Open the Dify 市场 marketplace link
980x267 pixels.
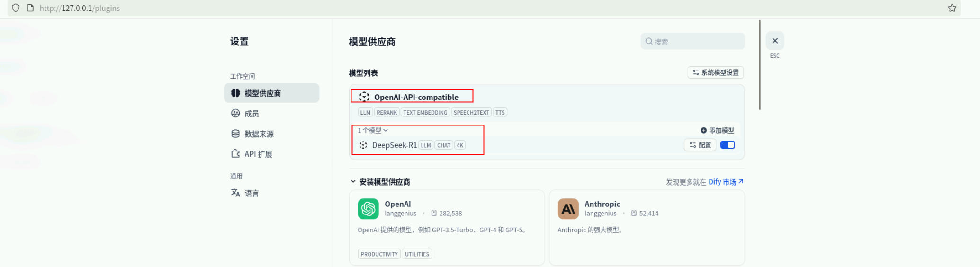point(726,182)
